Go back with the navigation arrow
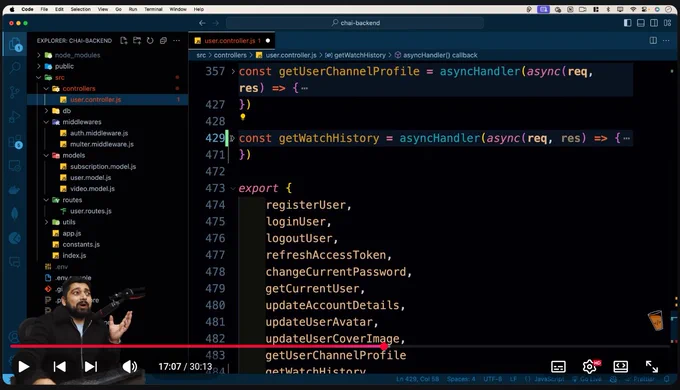 tap(202, 23)
